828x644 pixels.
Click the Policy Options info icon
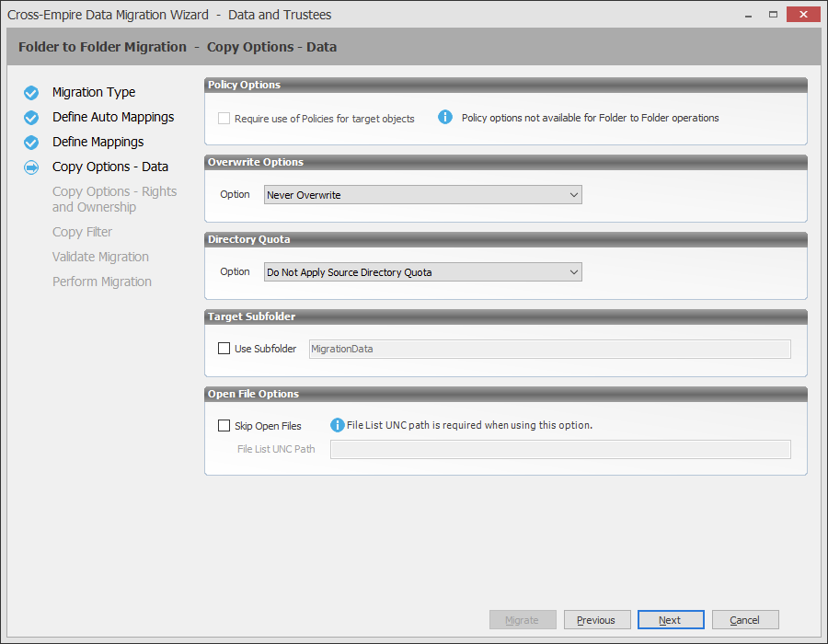coord(445,118)
